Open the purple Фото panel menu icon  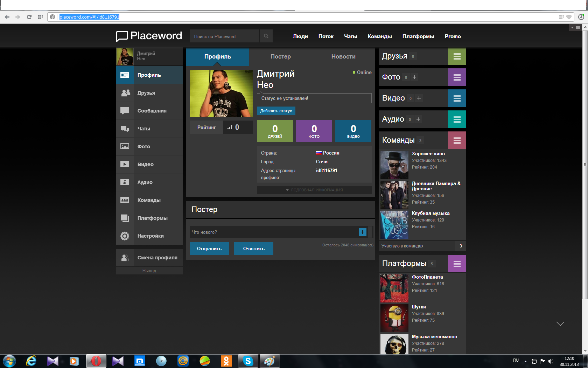pos(457,77)
